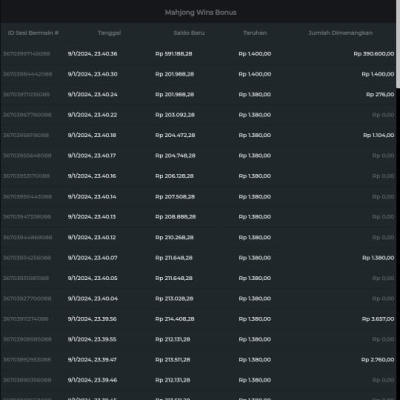Click date 9/1/2024, 23.40.12

[x=92, y=237]
